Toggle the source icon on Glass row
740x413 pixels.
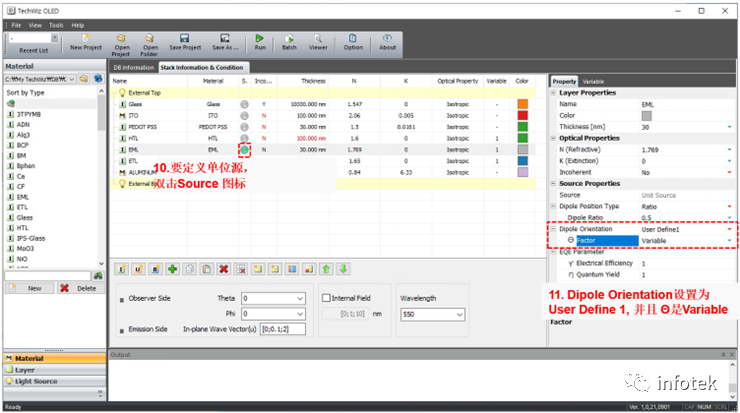coord(244,104)
